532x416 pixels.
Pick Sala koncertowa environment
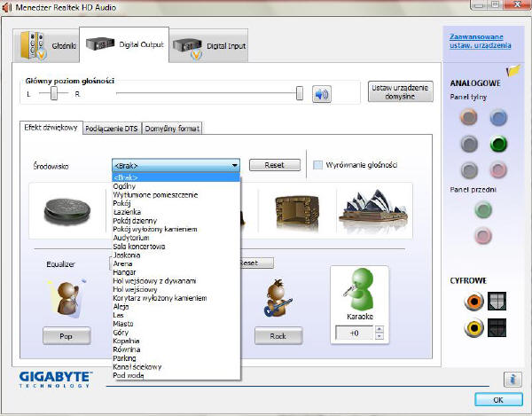click(x=176, y=247)
